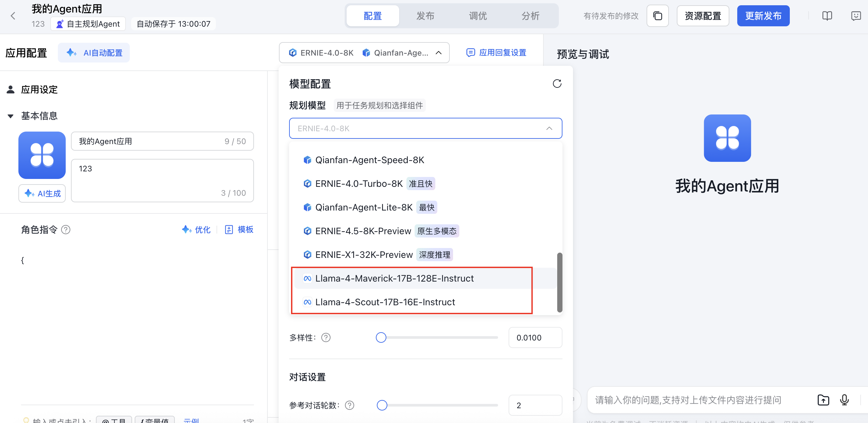Viewport: 868px width, 423px height.
Task: Click the large app logo in preview panel
Action: pos(727,138)
